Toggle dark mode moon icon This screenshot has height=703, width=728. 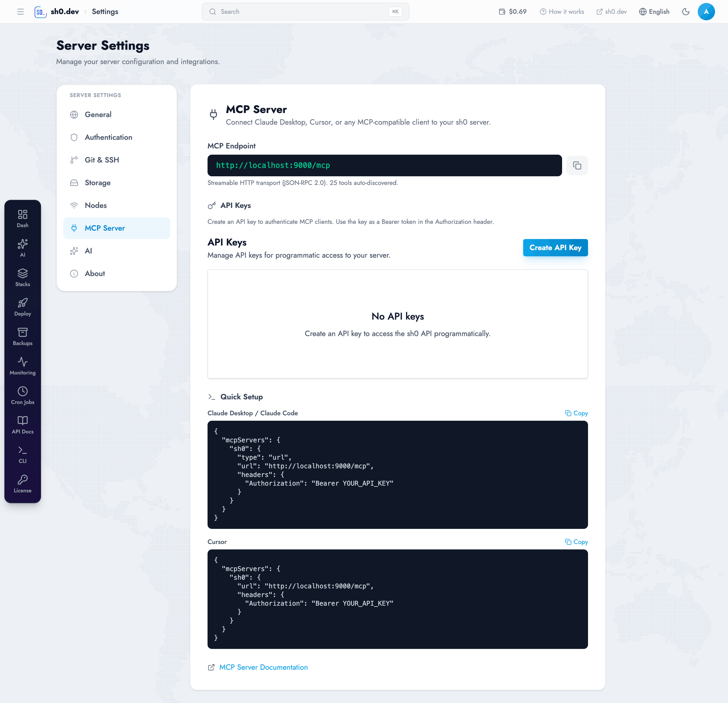point(686,12)
